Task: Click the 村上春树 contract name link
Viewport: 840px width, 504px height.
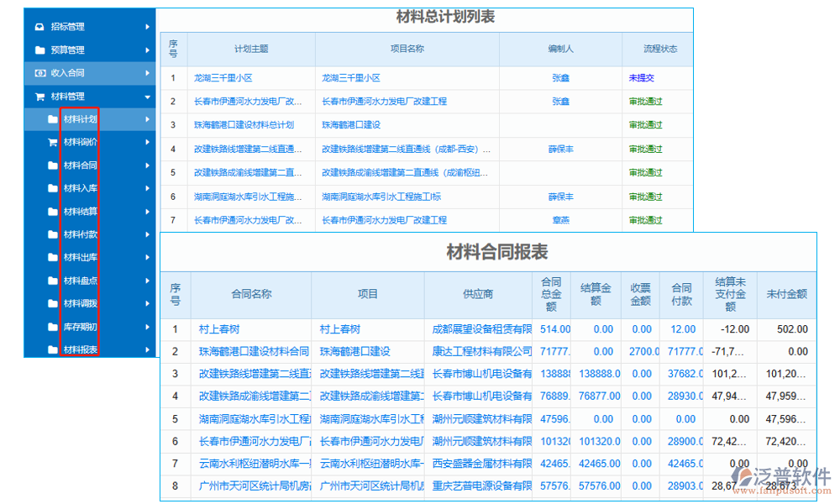Action: (219, 329)
